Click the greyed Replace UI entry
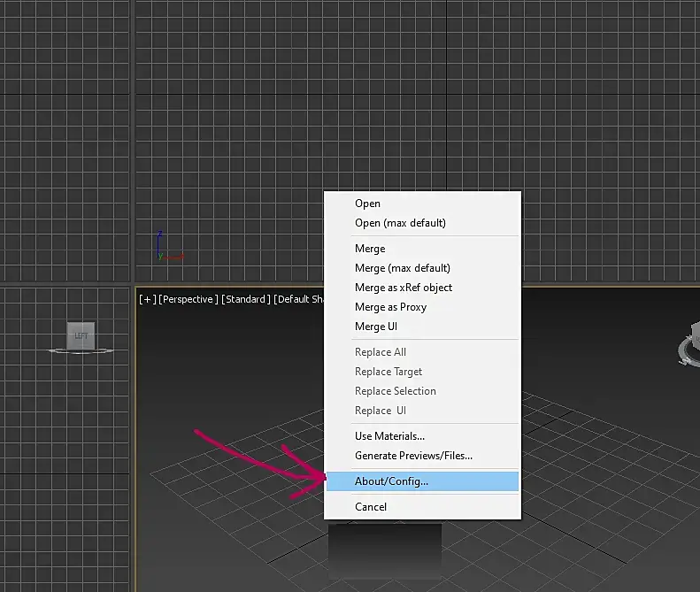The height and width of the screenshot is (592, 700). [422, 411]
